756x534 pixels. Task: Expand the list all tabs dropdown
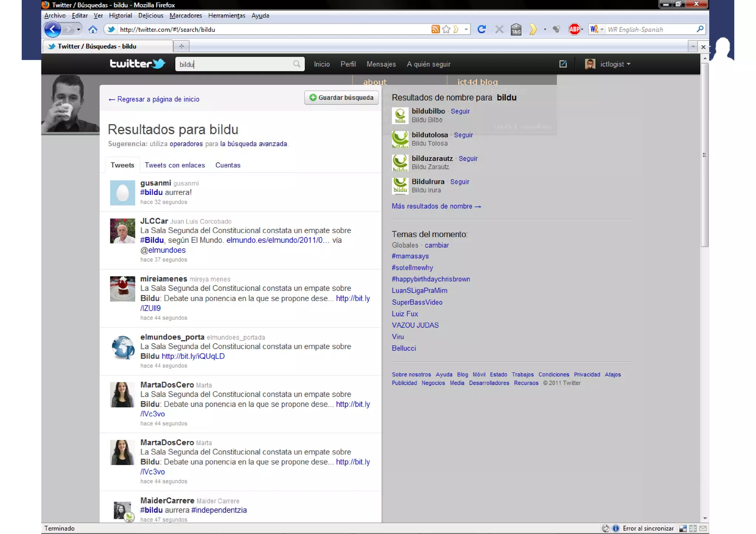(x=693, y=46)
